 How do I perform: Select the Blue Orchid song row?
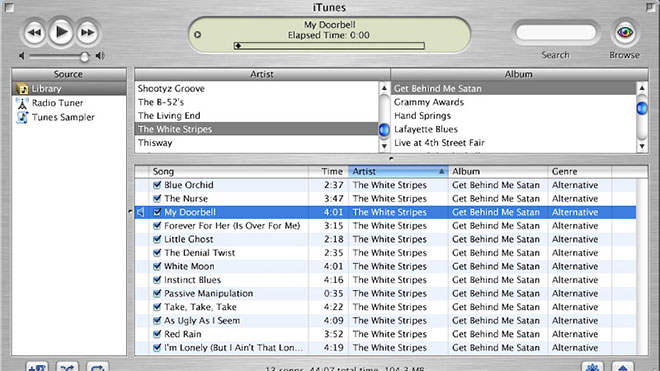click(x=385, y=185)
